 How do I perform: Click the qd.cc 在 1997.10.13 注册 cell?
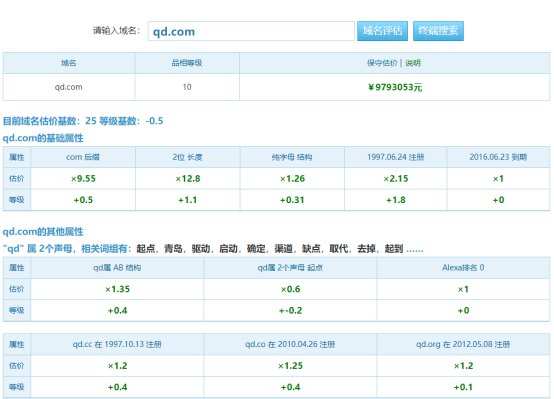117,344
